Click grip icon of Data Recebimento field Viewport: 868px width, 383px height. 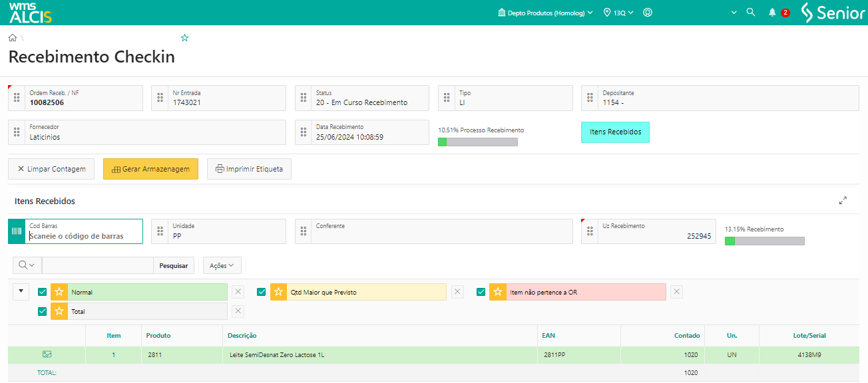pyautogui.click(x=304, y=132)
